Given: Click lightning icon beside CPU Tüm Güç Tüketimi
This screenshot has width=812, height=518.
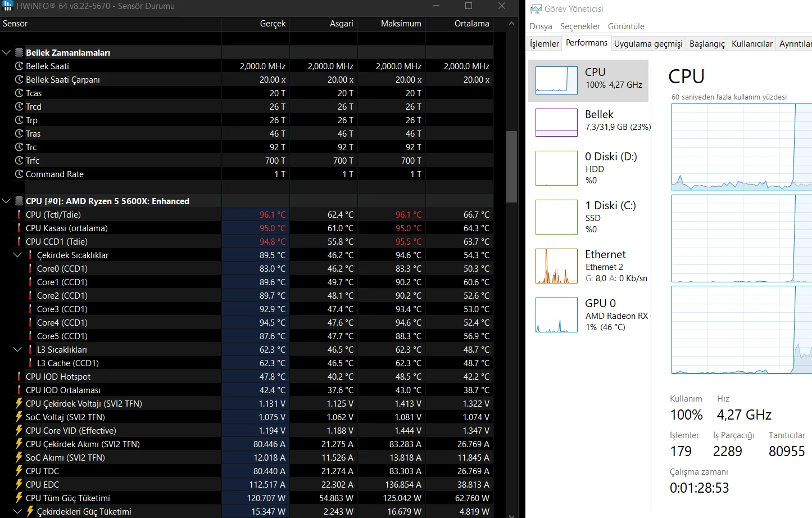Looking at the screenshot, I should pos(19,498).
